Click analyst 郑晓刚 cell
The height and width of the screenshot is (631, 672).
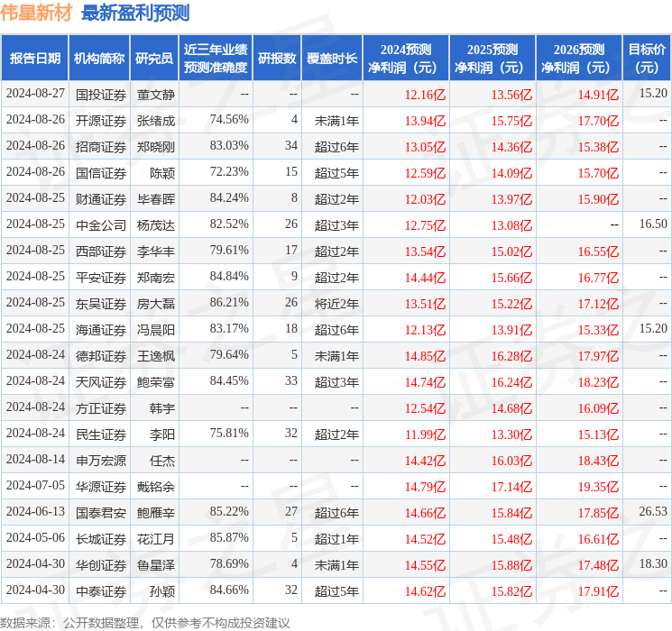pos(155,147)
